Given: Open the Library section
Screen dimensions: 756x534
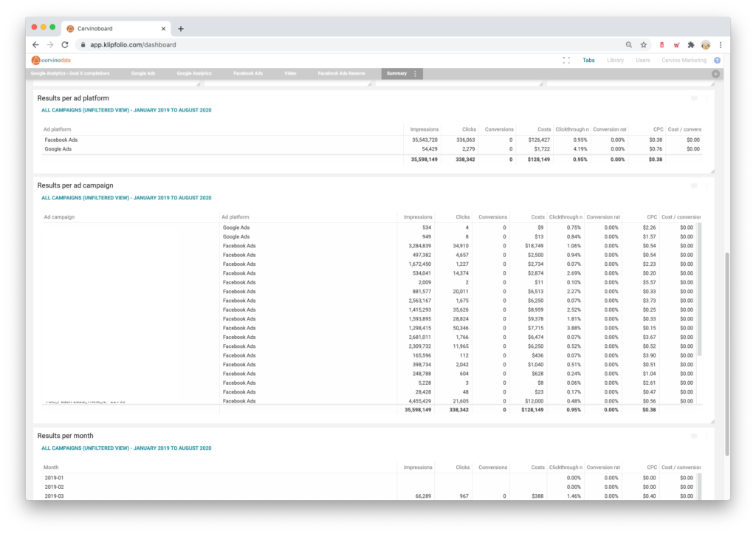Looking at the screenshot, I should (x=615, y=60).
